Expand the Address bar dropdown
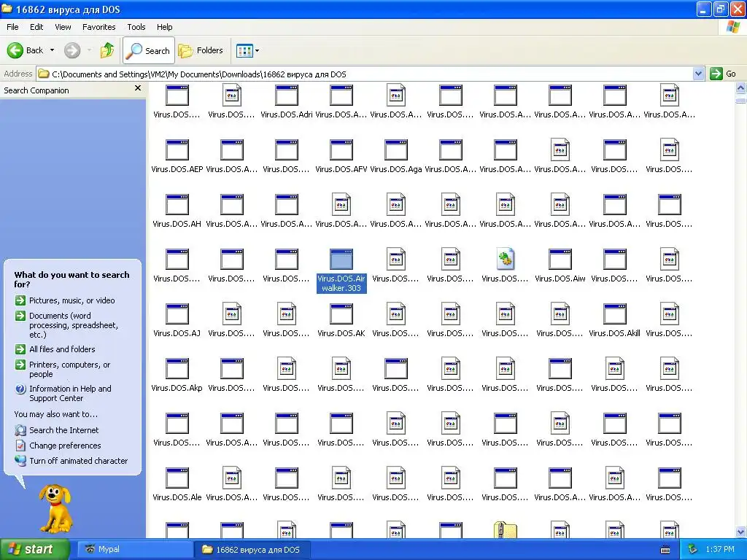The height and width of the screenshot is (560, 747). [x=698, y=74]
